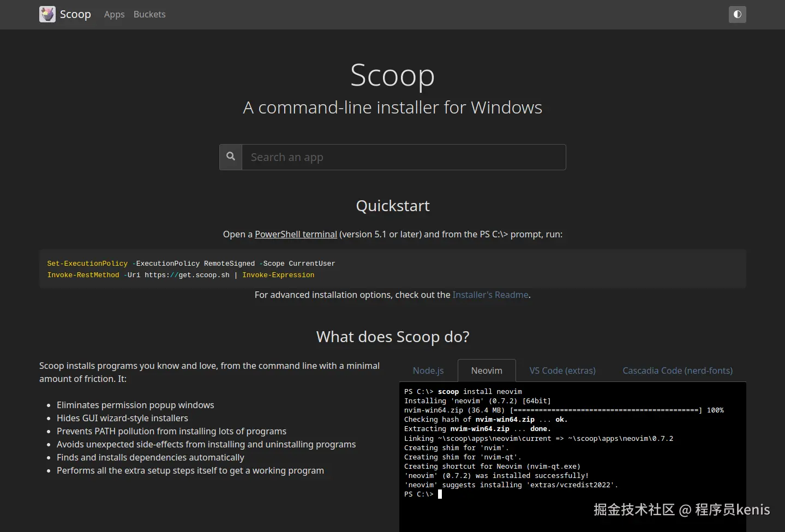This screenshot has height=532, width=785.
Task: Click the Linking scoop apps terminal line
Action: point(539,439)
